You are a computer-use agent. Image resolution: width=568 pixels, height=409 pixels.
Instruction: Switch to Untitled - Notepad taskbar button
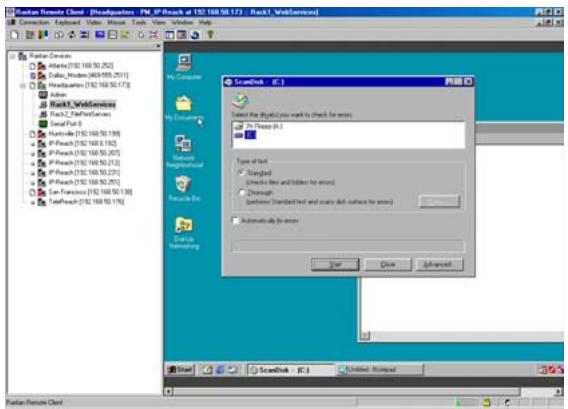(379, 370)
